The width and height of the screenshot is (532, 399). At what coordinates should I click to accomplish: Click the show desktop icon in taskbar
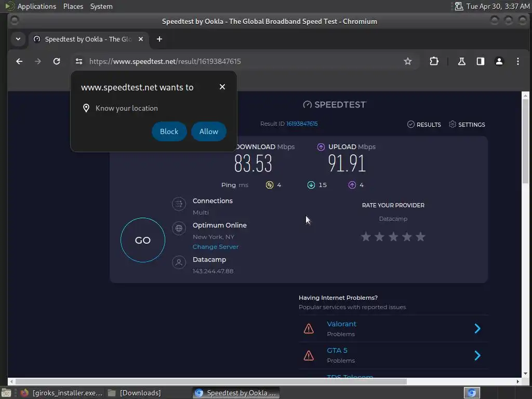6,393
